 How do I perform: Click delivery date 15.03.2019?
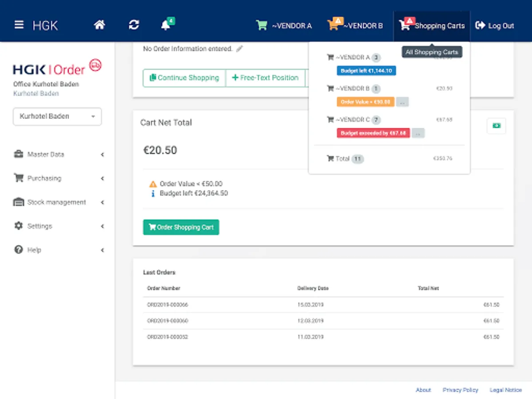pyautogui.click(x=310, y=305)
